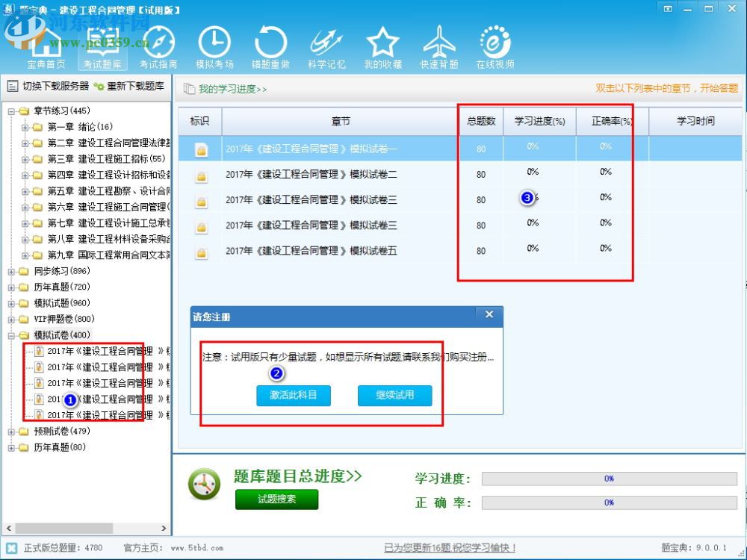Open the 模拟考场 clock icon
Viewport: 747px width, 560px height.
click(215, 43)
